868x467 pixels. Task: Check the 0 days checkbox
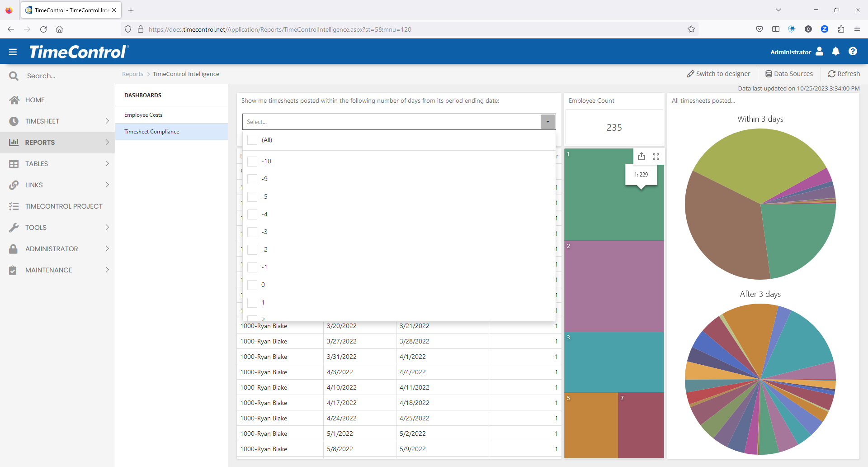click(252, 285)
